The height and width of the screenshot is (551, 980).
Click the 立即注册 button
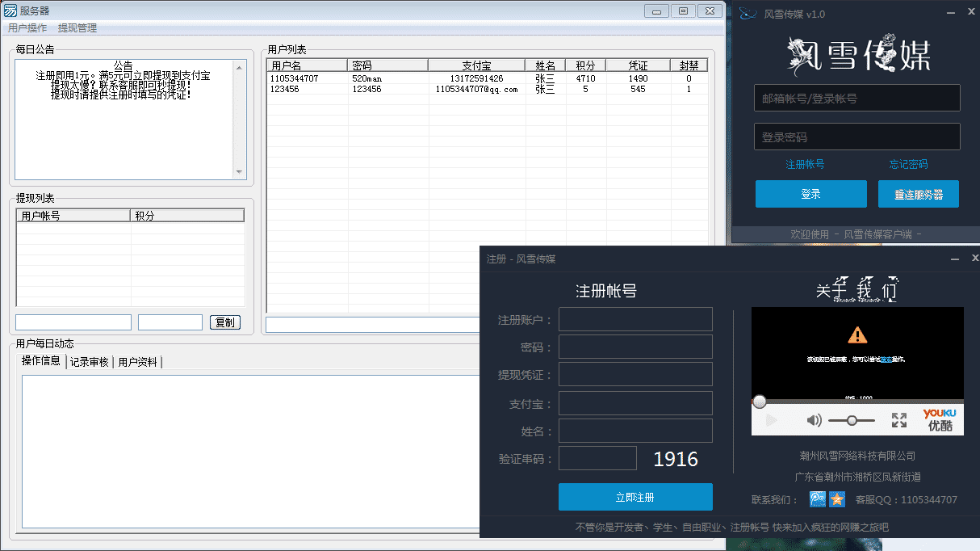(635, 497)
